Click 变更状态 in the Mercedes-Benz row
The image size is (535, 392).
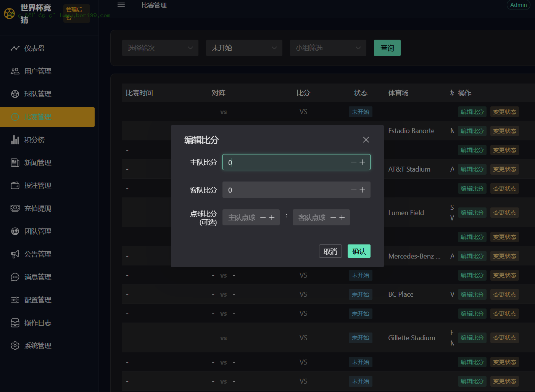[x=504, y=256]
